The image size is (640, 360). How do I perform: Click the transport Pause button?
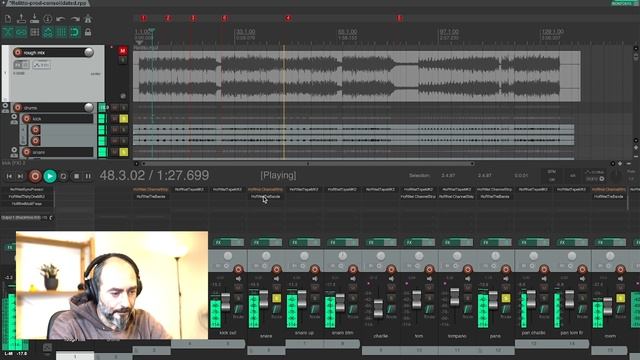tap(88, 176)
